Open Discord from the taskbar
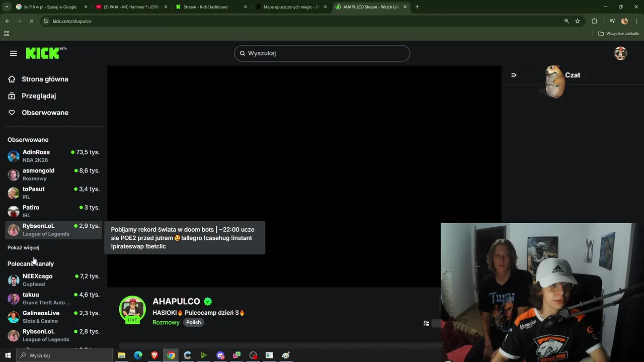644x362 pixels. pos(220,355)
